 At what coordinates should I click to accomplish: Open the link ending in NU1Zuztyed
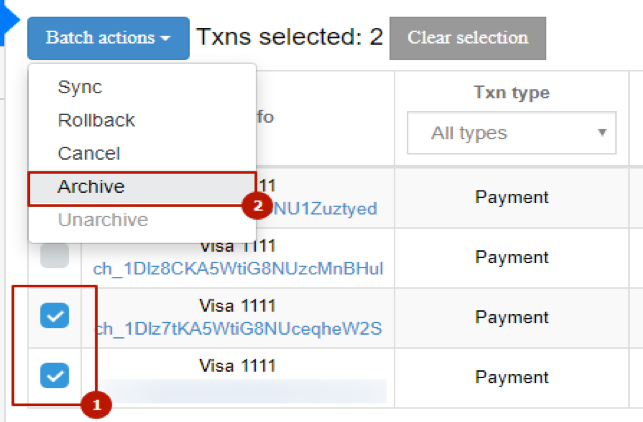(325, 209)
